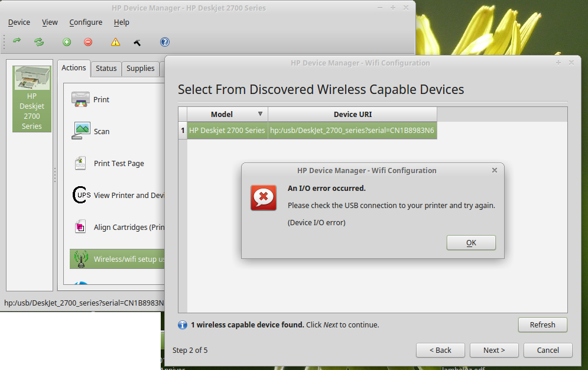The height and width of the screenshot is (370, 588).
Task: Sort table by the Model column header
Action: pyautogui.click(x=222, y=115)
